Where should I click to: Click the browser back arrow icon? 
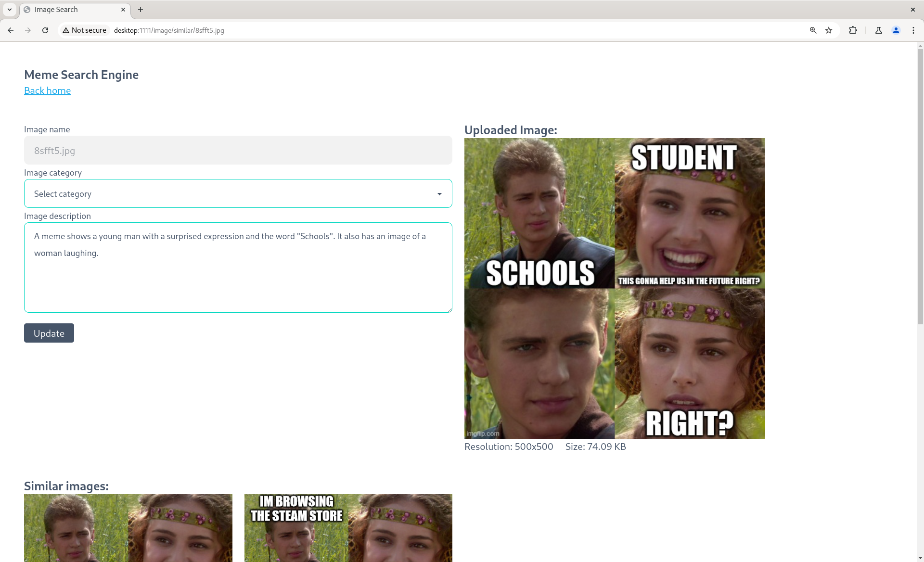11,30
